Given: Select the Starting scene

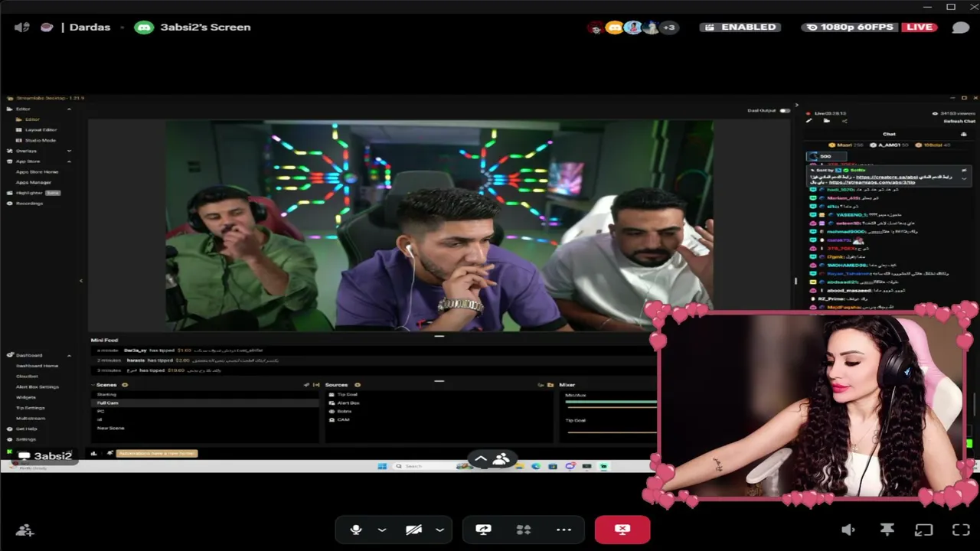Looking at the screenshot, I should 205,394.
